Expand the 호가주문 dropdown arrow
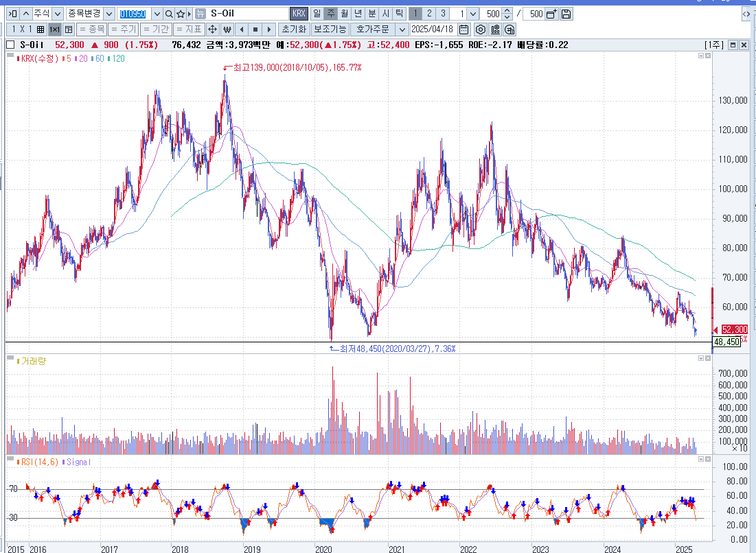Screen dimensions: 756x553 [400, 30]
